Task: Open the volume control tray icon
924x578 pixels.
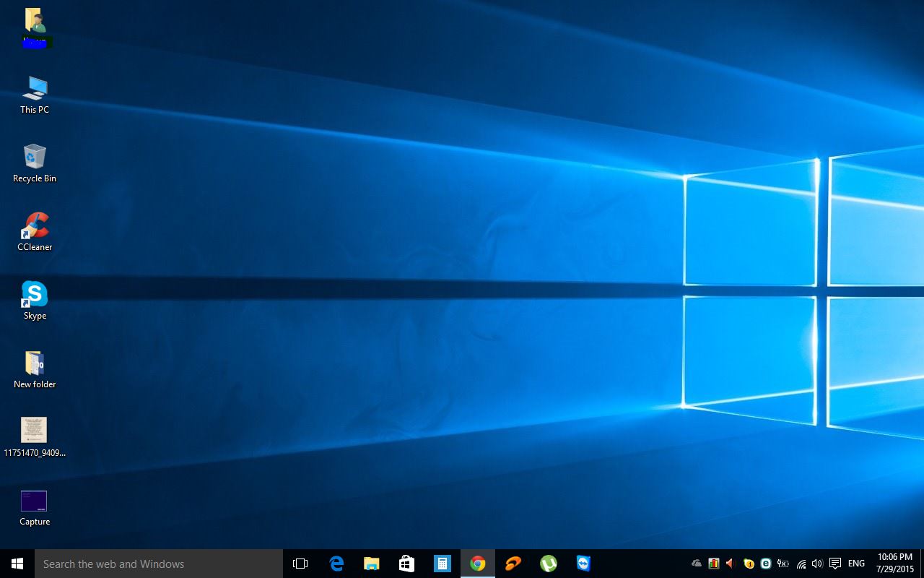Action: 817,564
